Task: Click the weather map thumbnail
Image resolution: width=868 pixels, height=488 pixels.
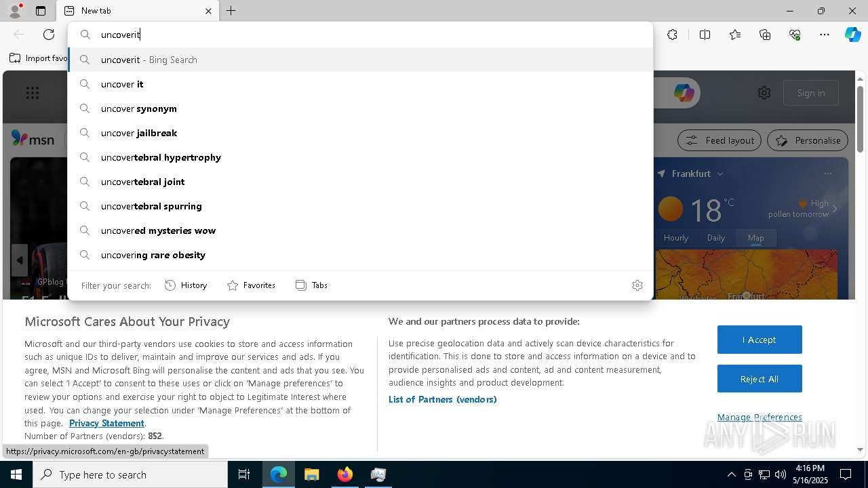Action: click(746, 274)
